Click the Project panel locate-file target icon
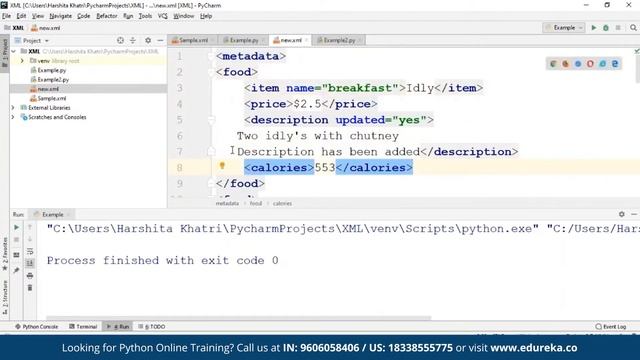This screenshot has width=640, height=360. pos(120,40)
